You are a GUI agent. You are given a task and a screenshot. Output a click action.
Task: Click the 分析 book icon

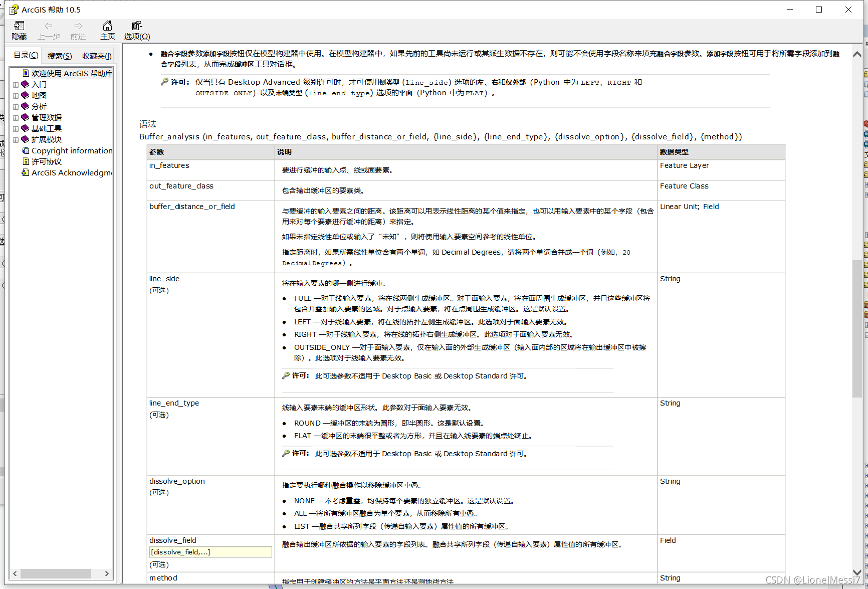click(x=25, y=106)
